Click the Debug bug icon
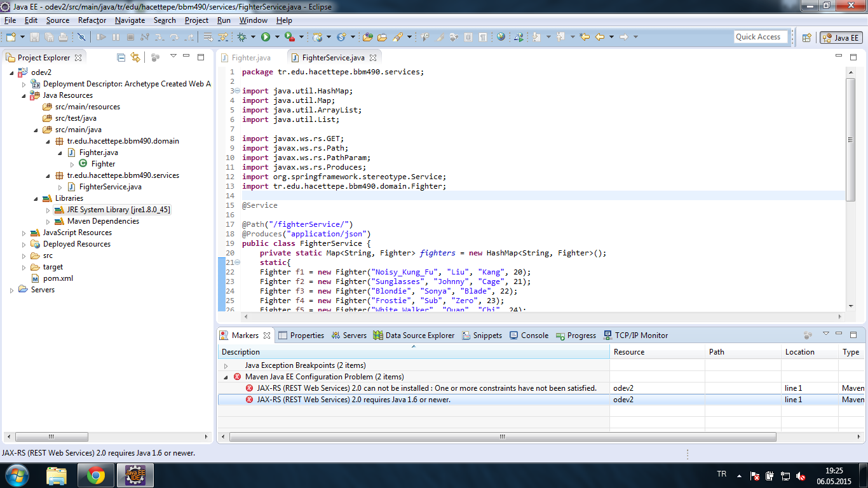Screen dimensions: 868x488 tap(241, 37)
